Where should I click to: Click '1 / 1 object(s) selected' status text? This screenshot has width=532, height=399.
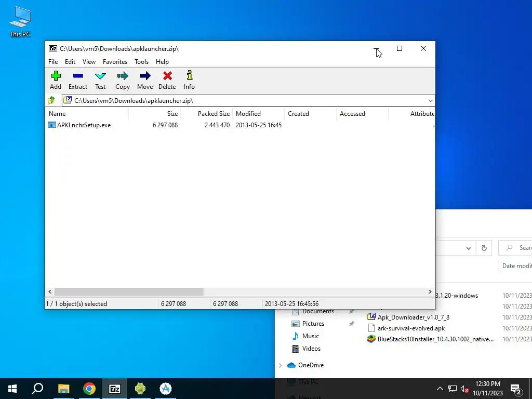(x=76, y=303)
